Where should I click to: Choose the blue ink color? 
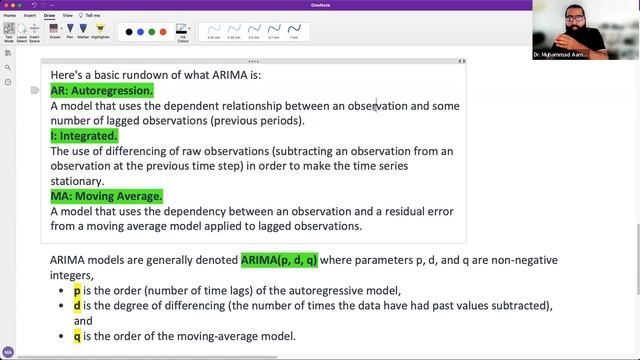(140, 32)
